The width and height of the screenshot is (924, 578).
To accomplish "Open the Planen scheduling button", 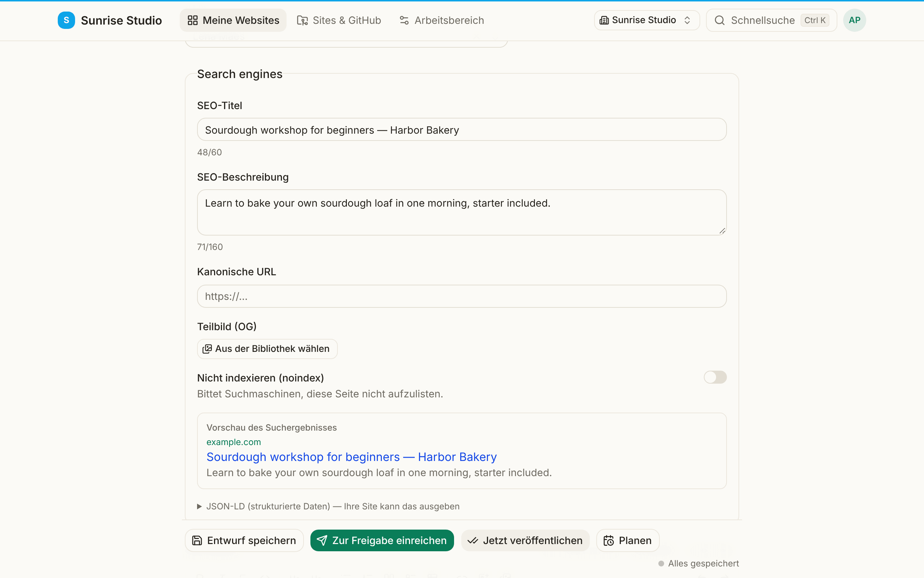I will [x=627, y=540].
